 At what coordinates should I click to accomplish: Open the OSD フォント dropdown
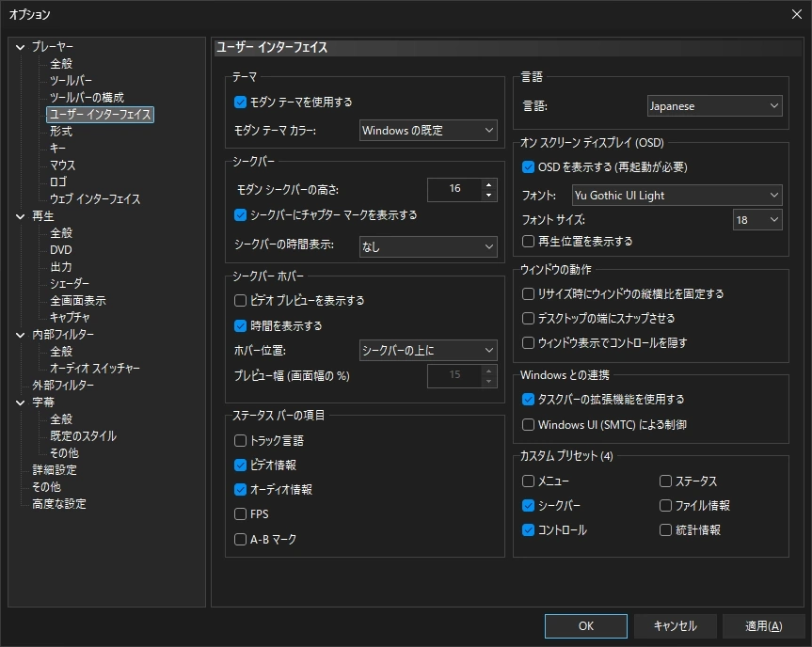pyautogui.click(x=677, y=196)
